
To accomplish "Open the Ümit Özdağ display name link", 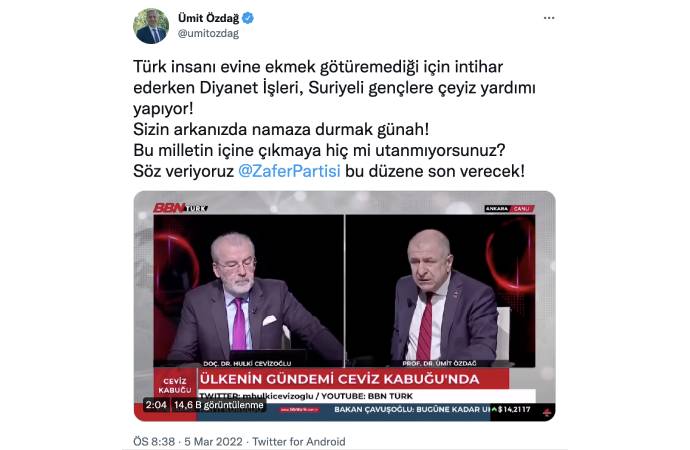I will point(208,18).
